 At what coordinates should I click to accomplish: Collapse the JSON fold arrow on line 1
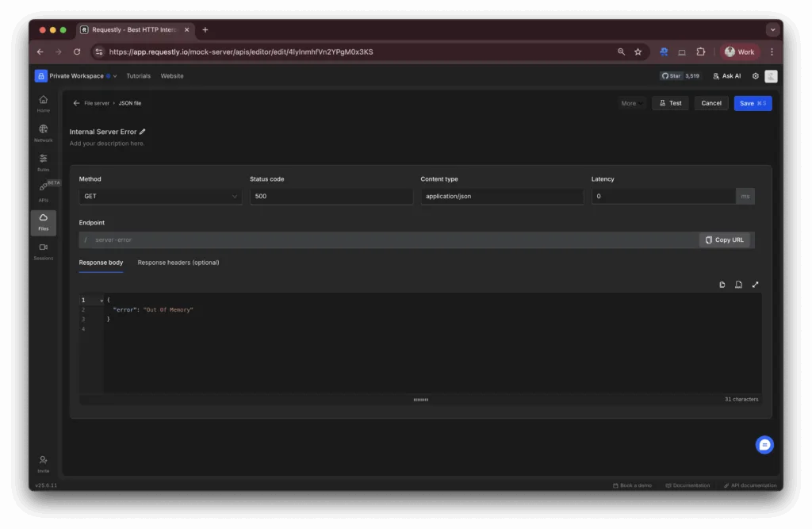pyautogui.click(x=101, y=301)
